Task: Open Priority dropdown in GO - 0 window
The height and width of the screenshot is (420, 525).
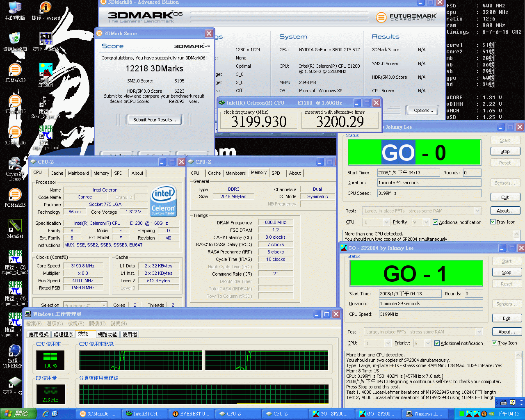Action: tap(421, 222)
